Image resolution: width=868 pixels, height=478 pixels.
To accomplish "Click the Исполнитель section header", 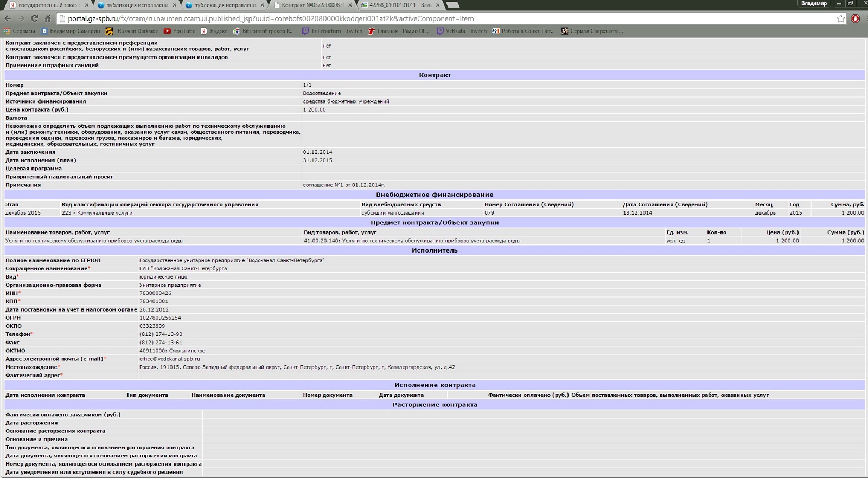I will click(435, 250).
